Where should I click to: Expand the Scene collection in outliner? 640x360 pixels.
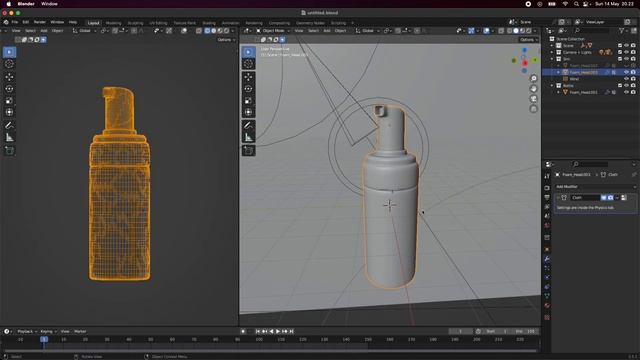552,46
